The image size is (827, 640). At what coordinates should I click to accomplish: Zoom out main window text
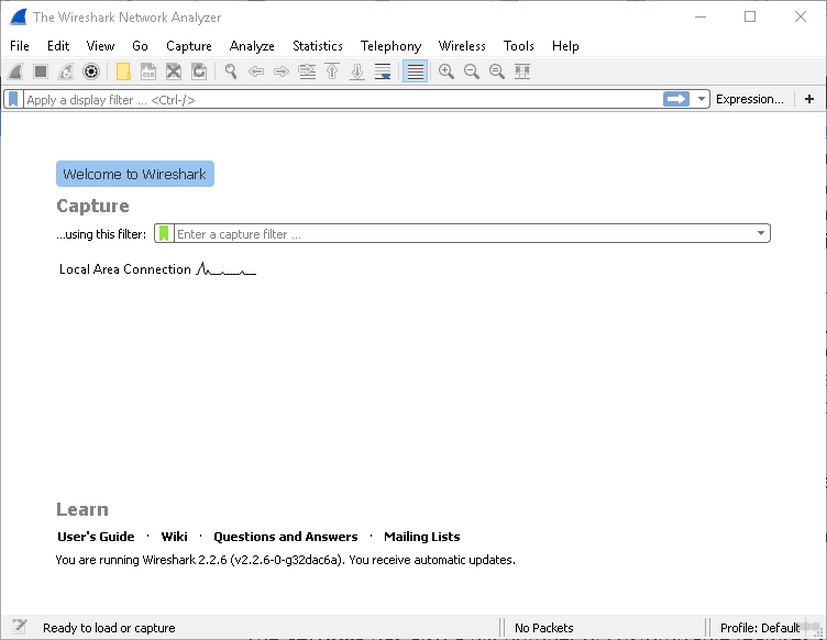(x=472, y=71)
